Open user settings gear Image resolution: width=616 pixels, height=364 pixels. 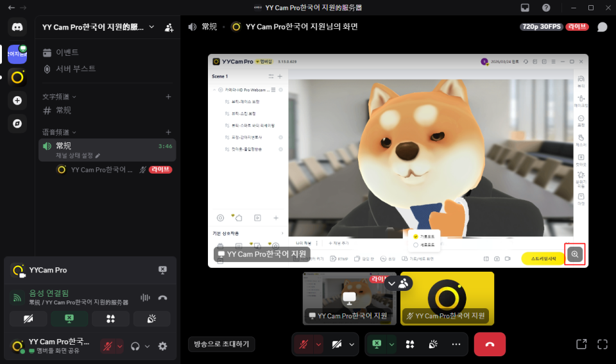point(162,346)
